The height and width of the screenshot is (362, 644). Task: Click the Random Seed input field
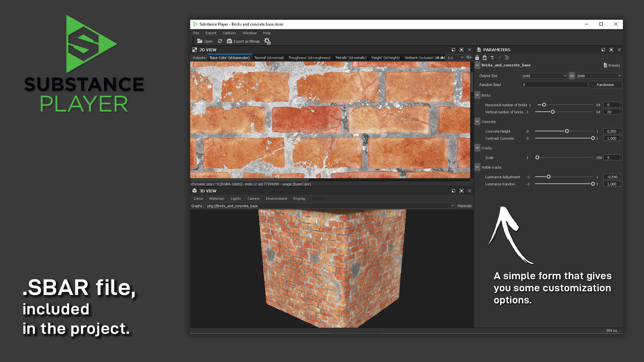click(x=553, y=84)
